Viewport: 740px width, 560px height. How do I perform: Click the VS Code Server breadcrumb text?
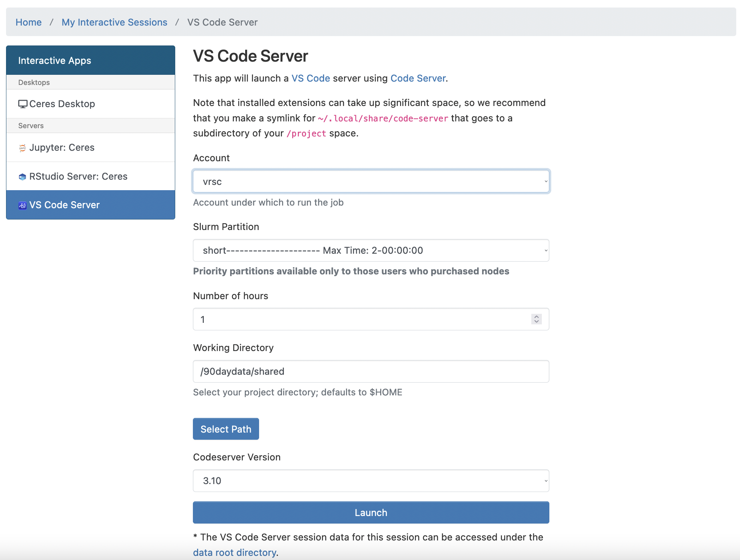point(222,22)
